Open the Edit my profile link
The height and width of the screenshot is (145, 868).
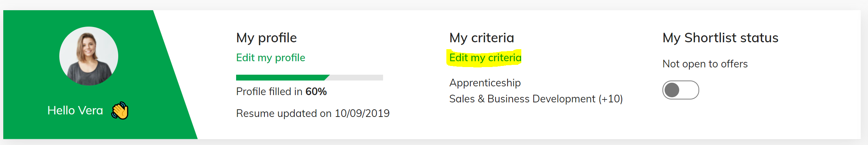click(x=270, y=58)
